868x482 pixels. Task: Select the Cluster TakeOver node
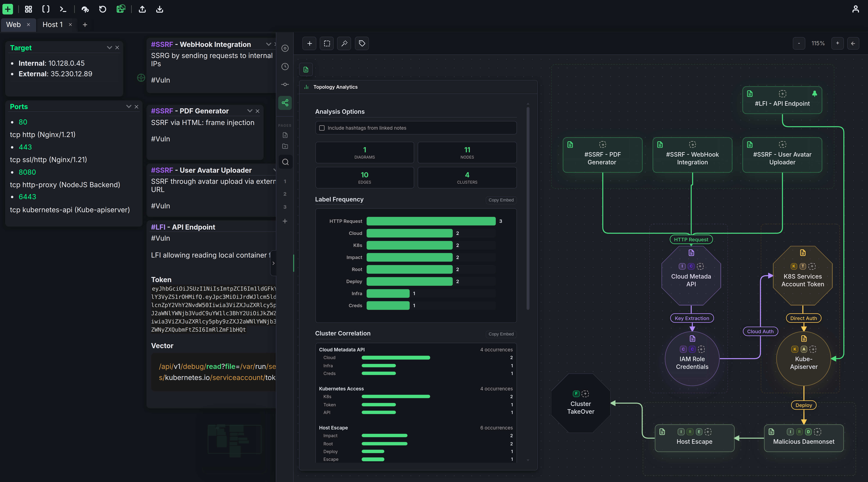[x=581, y=403]
